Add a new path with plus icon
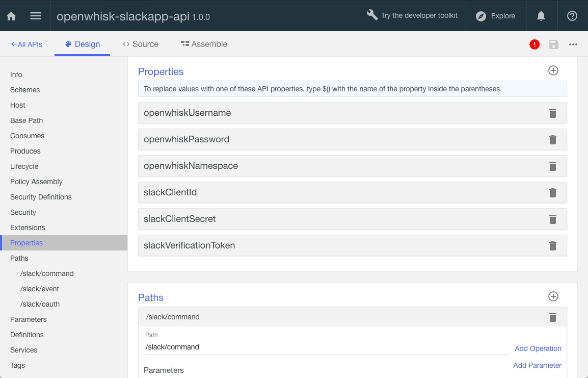 pyautogui.click(x=553, y=296)
